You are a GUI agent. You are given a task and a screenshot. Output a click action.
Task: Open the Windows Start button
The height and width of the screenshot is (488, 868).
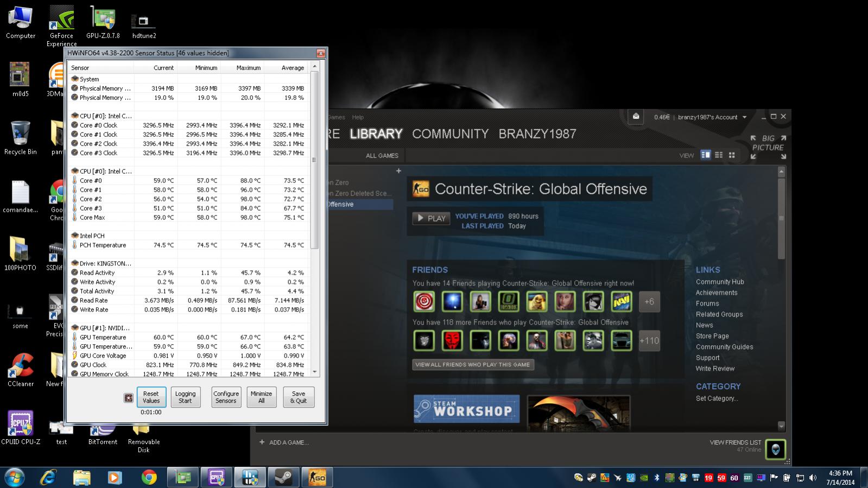pyautogui.click(x=15, y=477)
